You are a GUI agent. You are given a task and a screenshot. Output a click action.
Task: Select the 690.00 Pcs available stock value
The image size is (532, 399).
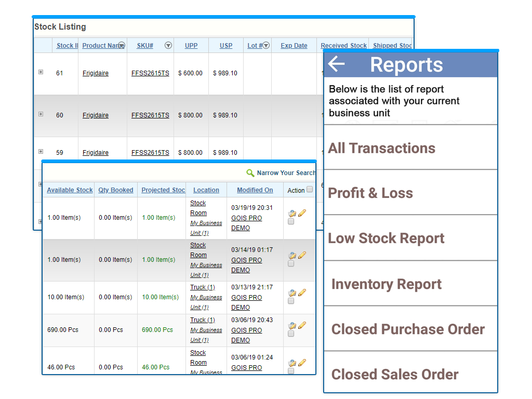tap(63, 330)
